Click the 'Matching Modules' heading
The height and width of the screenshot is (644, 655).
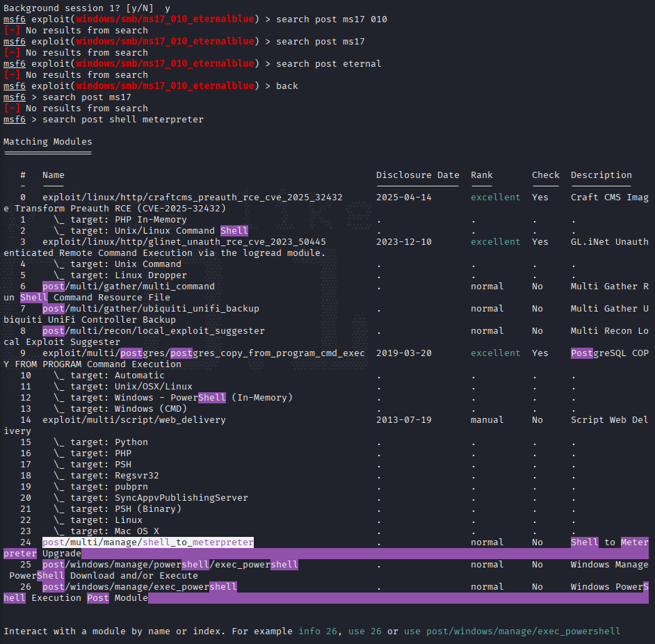click(x=47, y=142)
